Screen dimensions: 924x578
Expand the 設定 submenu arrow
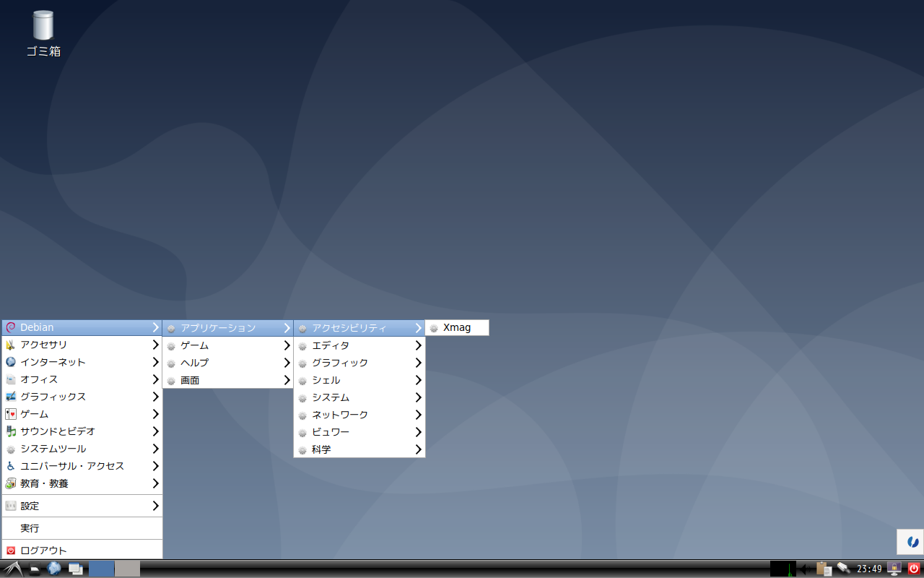pyautogui.click(x=155, y=506)
